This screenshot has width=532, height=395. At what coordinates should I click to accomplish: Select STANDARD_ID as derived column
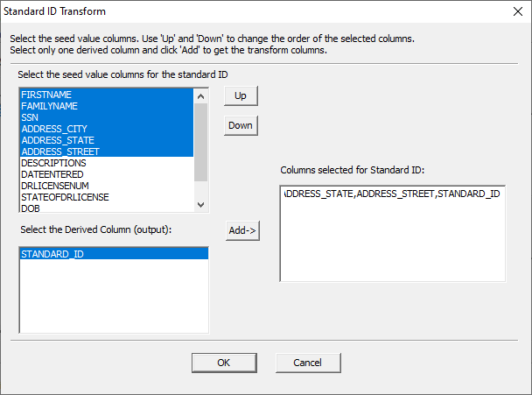point(114,254)
